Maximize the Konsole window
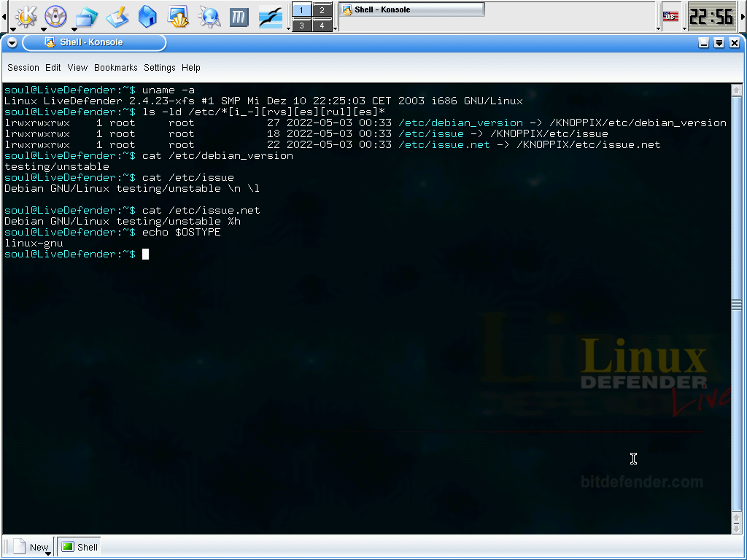Screen dimensions: 747x560 [719, 43]
